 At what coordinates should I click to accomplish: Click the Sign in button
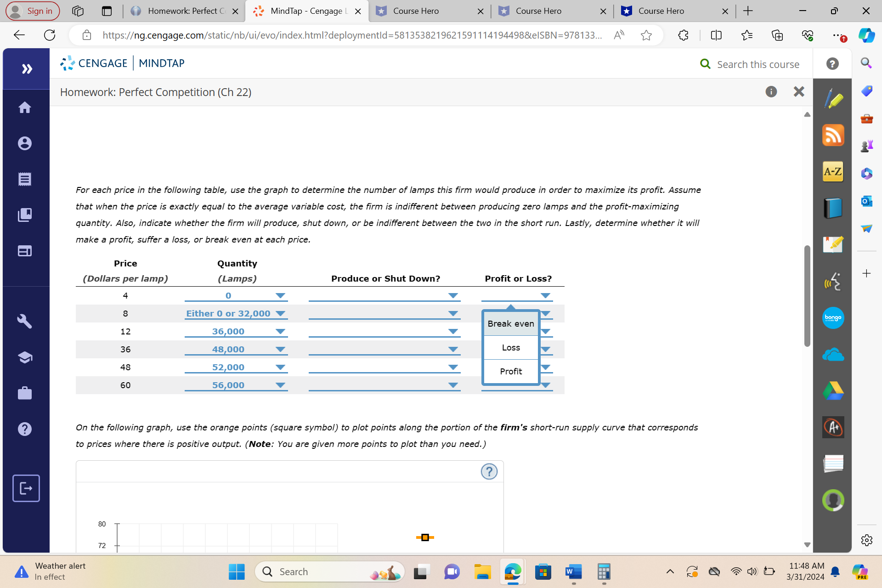click(x=32, y=11)
